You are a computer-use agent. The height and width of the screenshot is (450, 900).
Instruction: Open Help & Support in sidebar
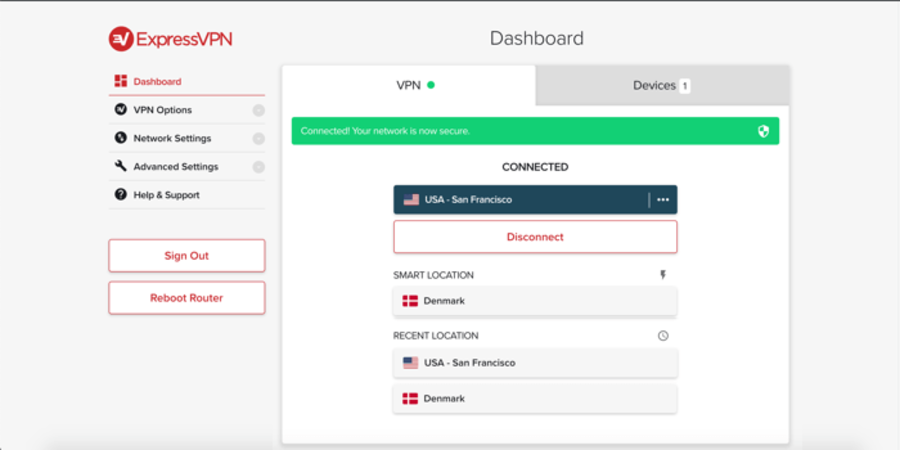[166, 195]
